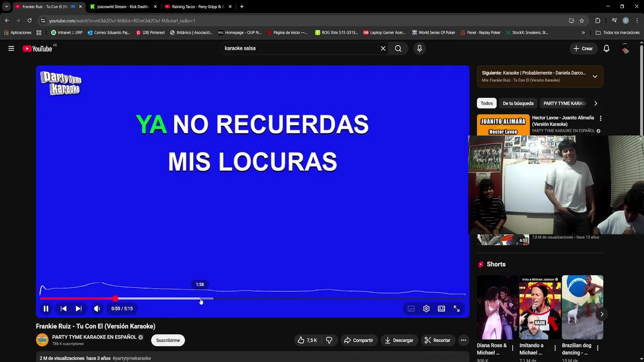Screen dimensions: 644x362
Task: Dislike the video
Action: coord(329,340)
